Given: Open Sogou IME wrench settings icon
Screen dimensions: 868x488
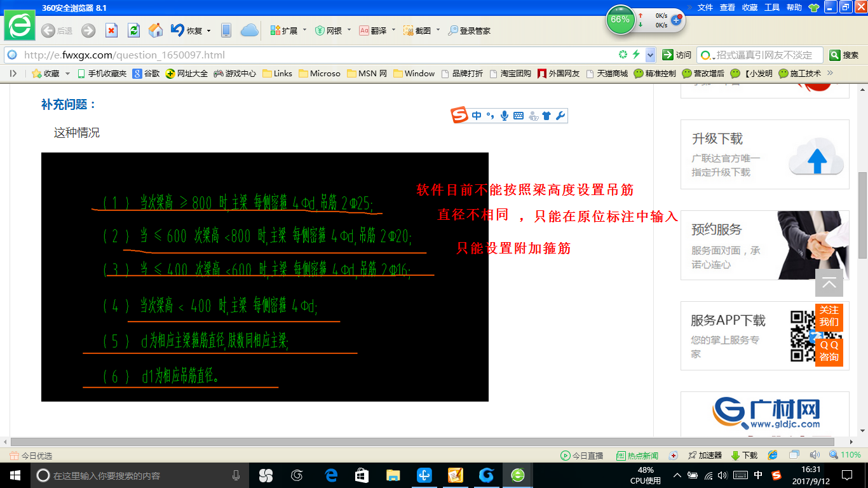Looking at the screenshot, I should pyautogui.click(x=560, y=116).
